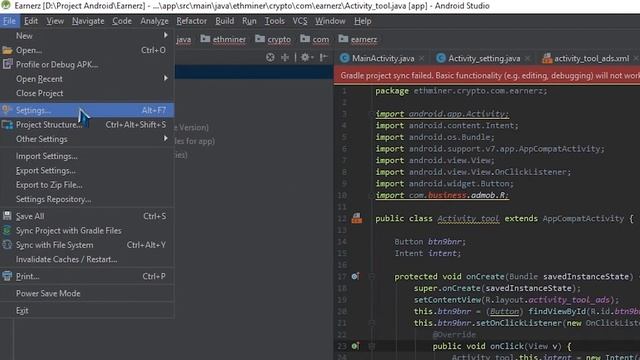Open the Edit menu
The image size is (640, 360).
[31, 21]
